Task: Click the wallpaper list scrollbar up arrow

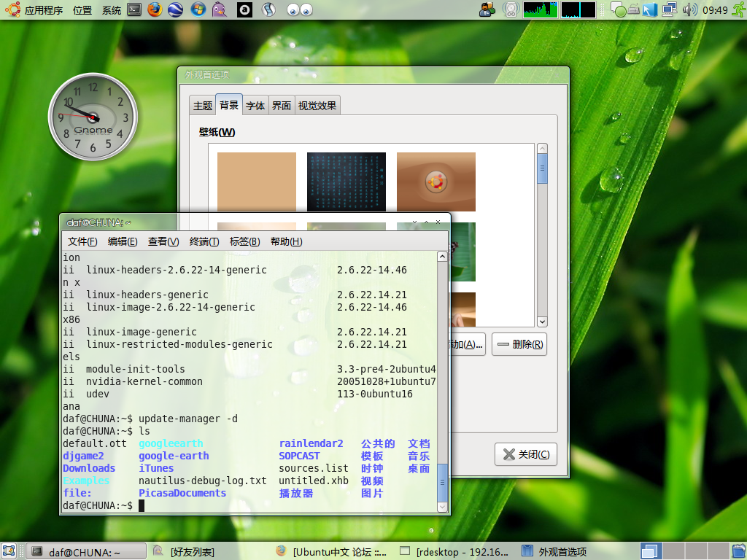Action: coord(542,149)
